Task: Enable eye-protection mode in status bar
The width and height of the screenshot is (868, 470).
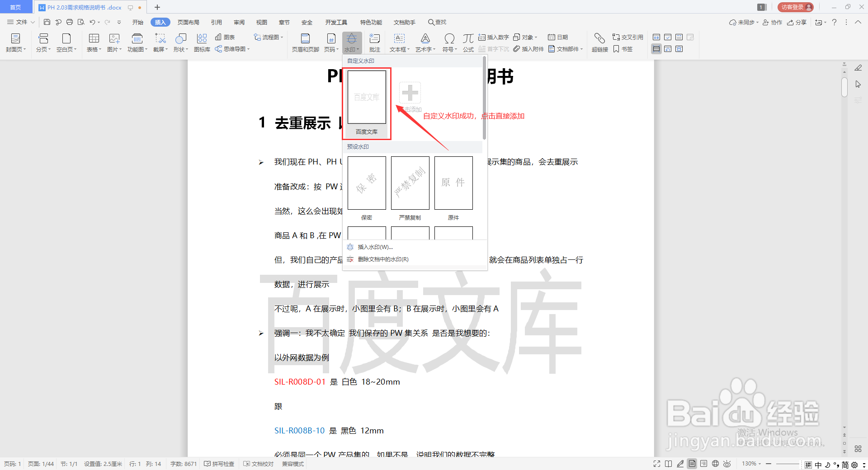Action: [x=726, y=464]
